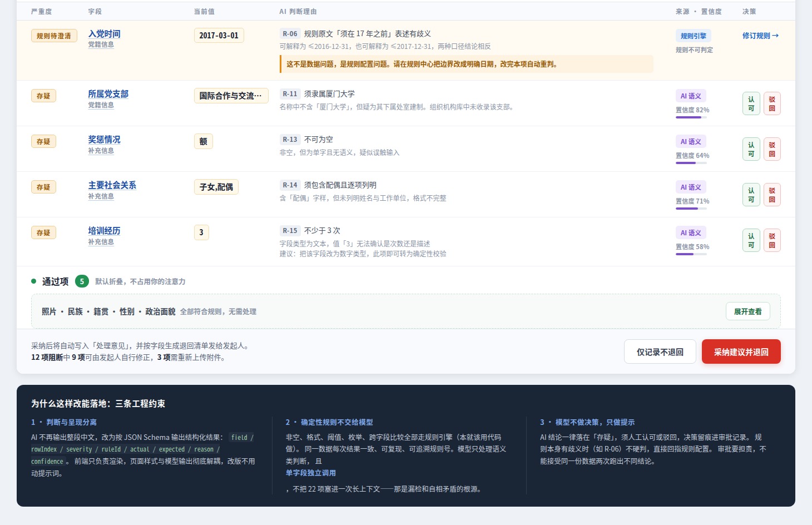Click the truncated value 国际合作与交流…

tap(231, 96)
